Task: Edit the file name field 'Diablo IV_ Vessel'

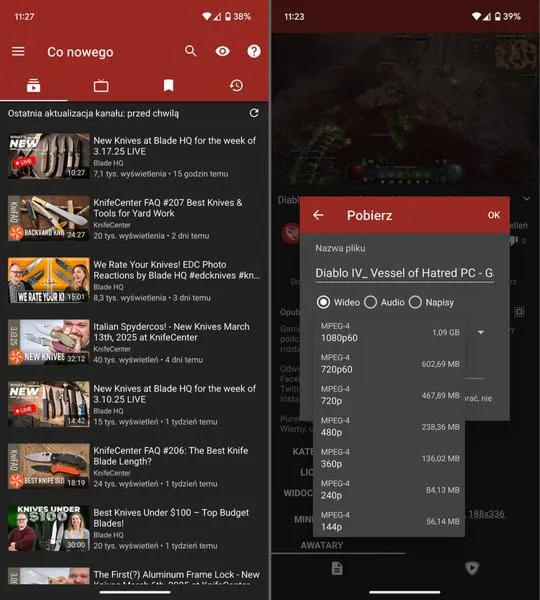Action: (405, 273)
